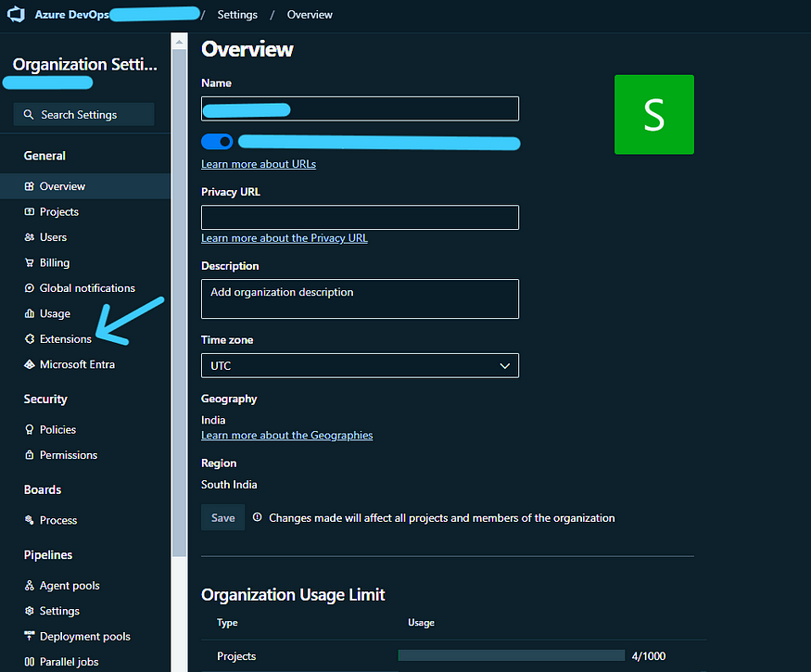Click the green S organization avatar
Screen dimensions: 811x672
point(654,114)
